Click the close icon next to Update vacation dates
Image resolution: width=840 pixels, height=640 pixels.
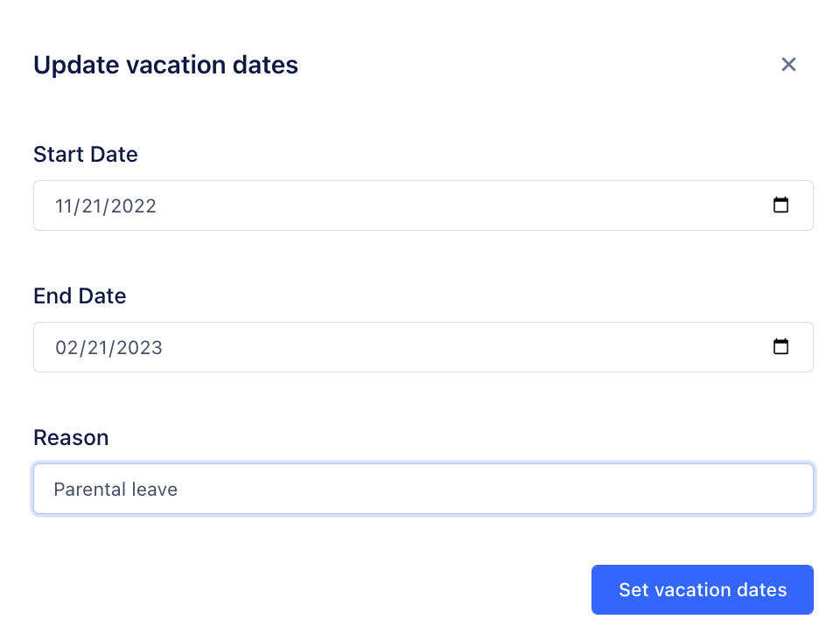(x=788, y=64)
